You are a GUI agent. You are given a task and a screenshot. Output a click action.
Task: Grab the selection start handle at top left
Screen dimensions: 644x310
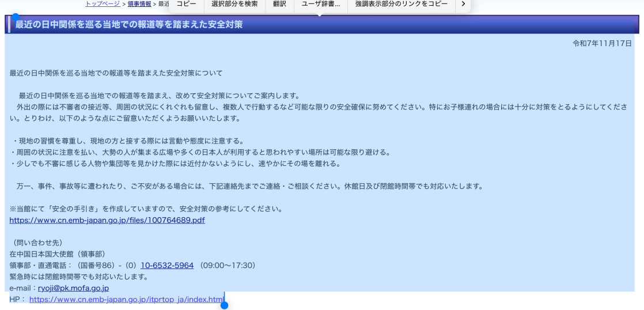(x=15, y=17)
